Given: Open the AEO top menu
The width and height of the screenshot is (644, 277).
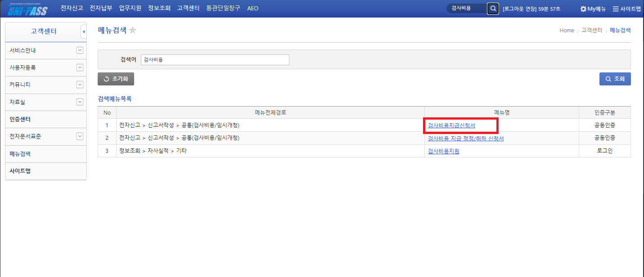Looking at the screenshot, I should point(252,9).
